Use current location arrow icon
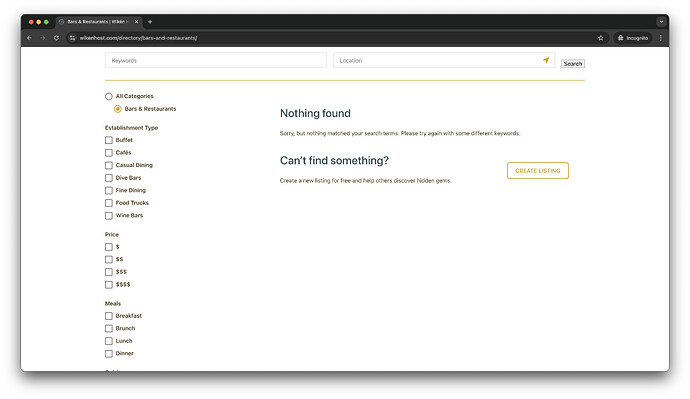This screenshot has height=399, width=690. 546,60
